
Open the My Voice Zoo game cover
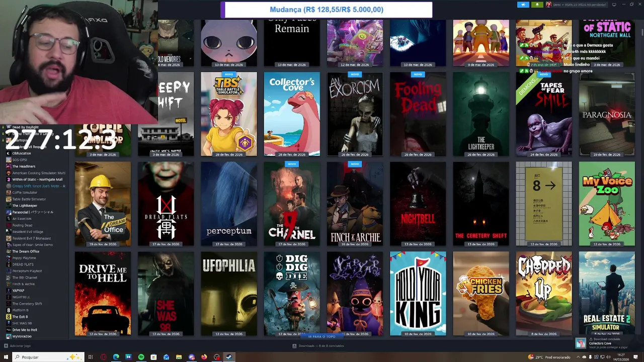click(x=607, y=204)
